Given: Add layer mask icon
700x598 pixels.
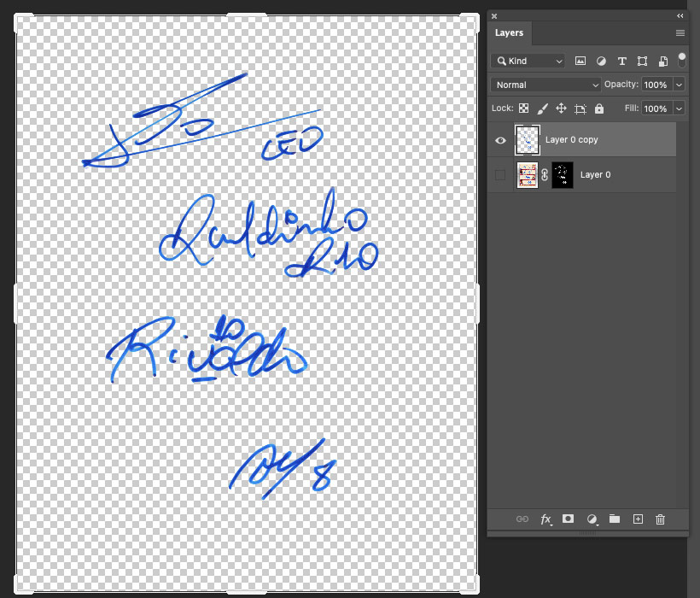Looking at the screenshot, I should (568, 519).
